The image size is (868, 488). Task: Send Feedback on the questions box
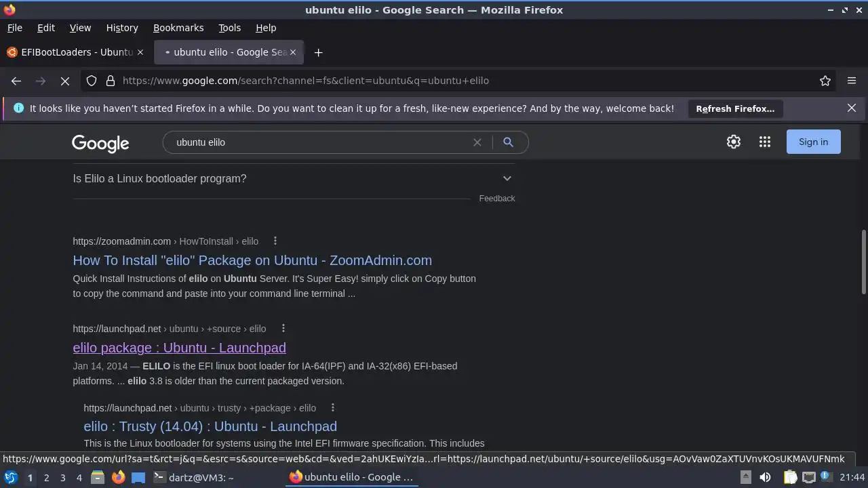pyautogui.click(x=497, y=199)
